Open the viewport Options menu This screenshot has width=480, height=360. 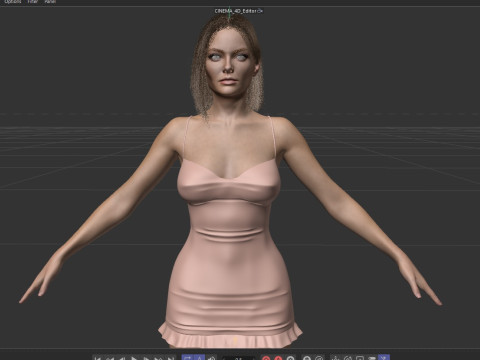[x=13, y=2]
